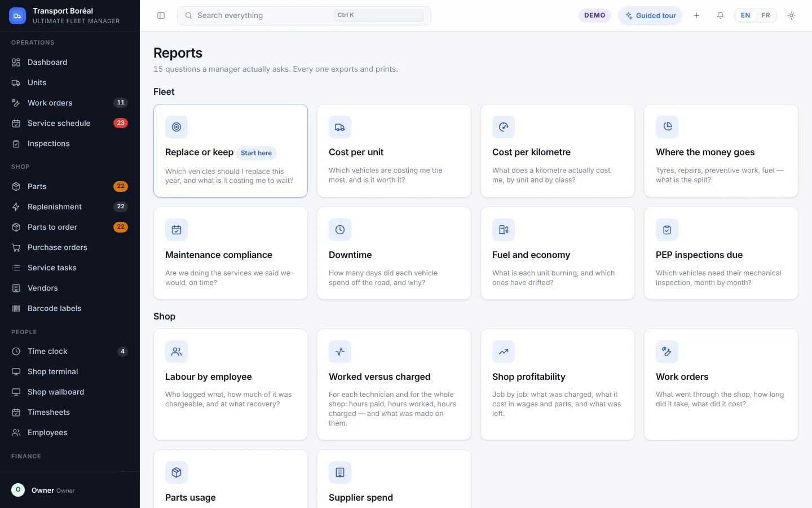The image size is (812, 508).
Task: Click the Time clock icon
Action: tap(16, 351)
